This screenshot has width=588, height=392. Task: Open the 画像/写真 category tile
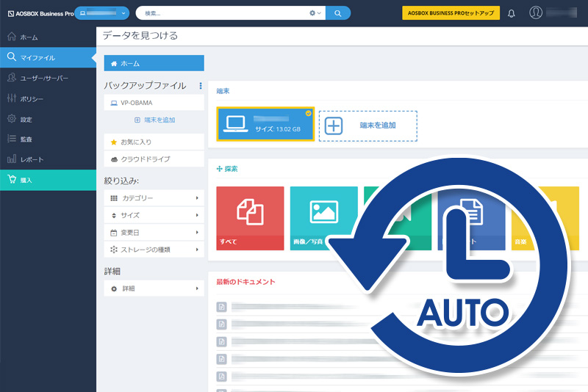[323, 218]
